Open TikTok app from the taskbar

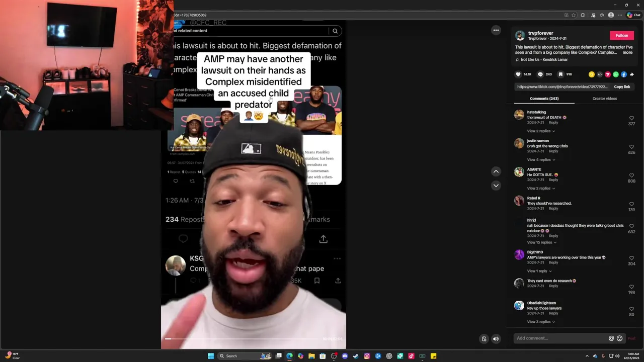coord(411,356)
